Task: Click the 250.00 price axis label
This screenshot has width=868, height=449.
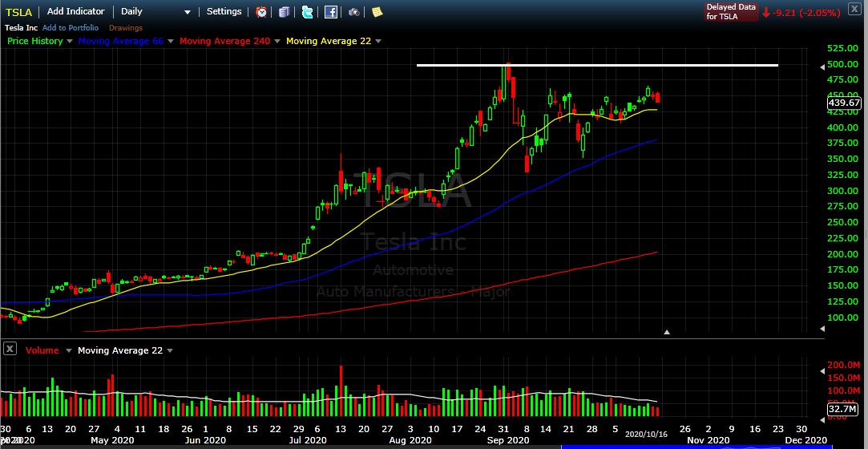Action: [844, 223]
